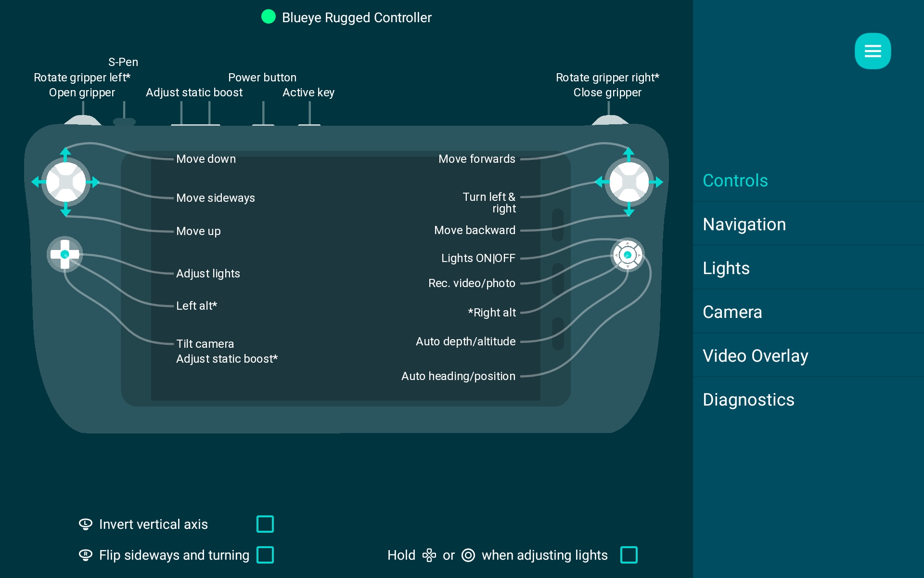Click the Move forwards label
Viewport: 924px width, 578px height.
click(x=477, y=159)
